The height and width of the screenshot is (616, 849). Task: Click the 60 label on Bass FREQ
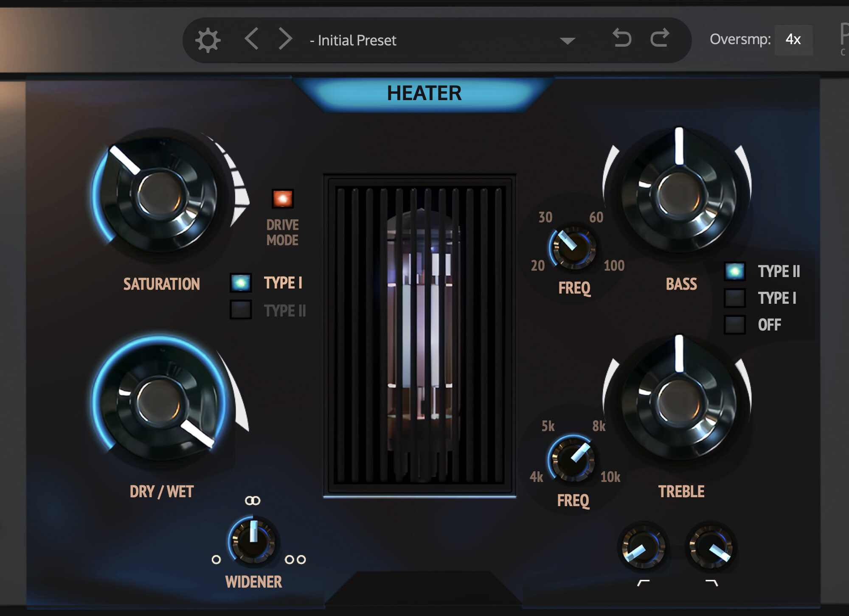pos(596,217)
